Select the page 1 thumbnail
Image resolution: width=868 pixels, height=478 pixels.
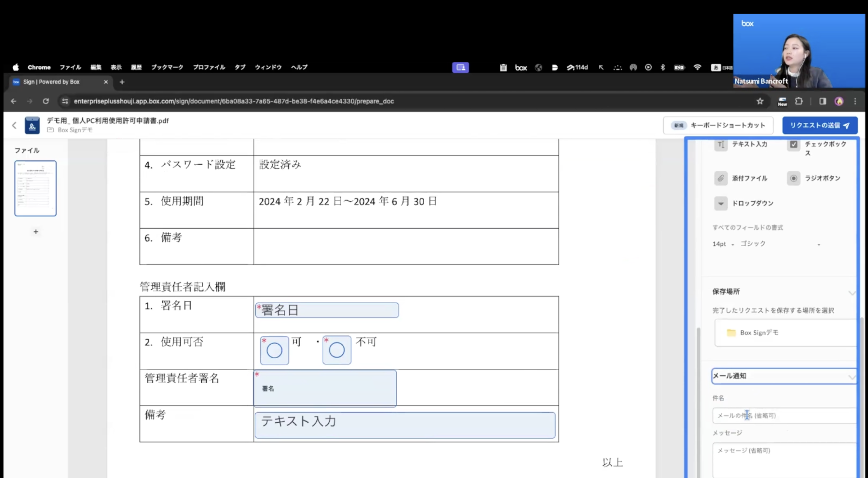pos(35,188)
